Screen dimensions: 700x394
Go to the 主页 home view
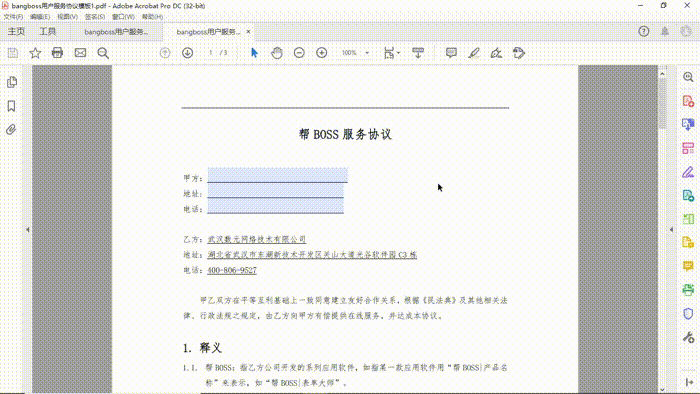click(16, 32)
